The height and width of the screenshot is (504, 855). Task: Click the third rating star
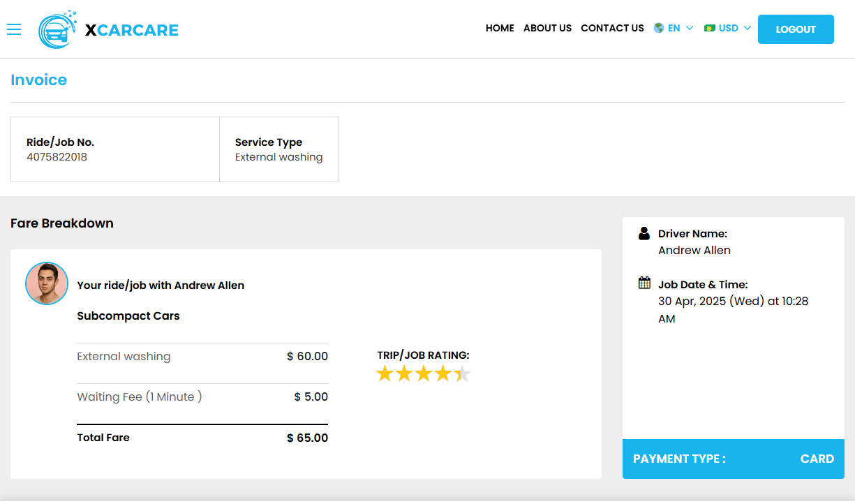(424, 374)
